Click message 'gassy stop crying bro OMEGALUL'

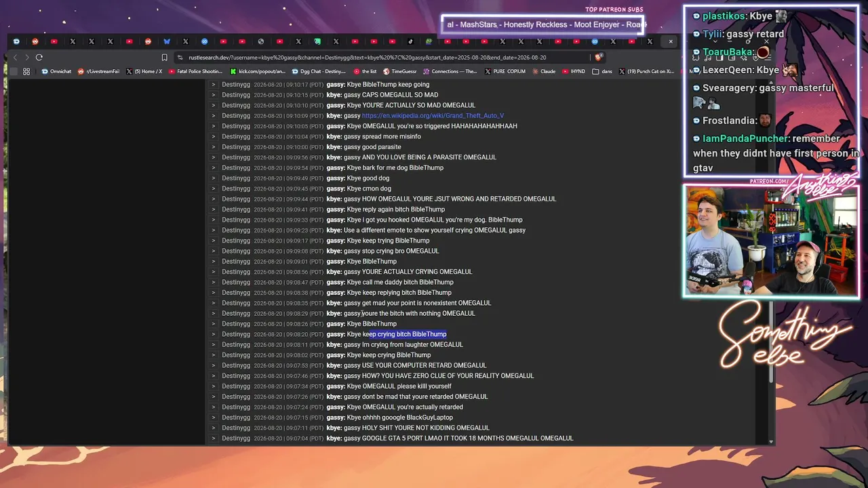[x=391, y=251]
